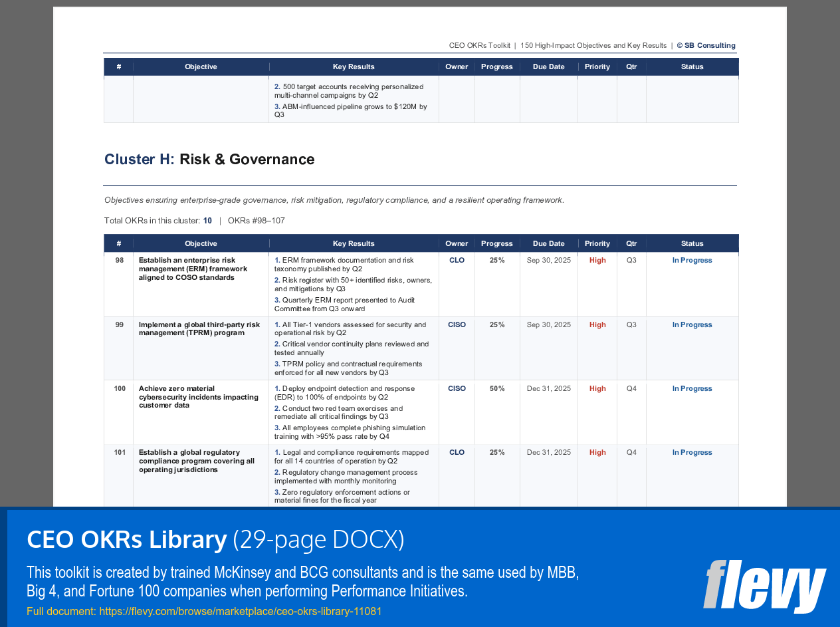This screenshot has height=627, width=840.
Task: Toggle the High priority flag on OKR 101
Action: [x=597, y=452]
